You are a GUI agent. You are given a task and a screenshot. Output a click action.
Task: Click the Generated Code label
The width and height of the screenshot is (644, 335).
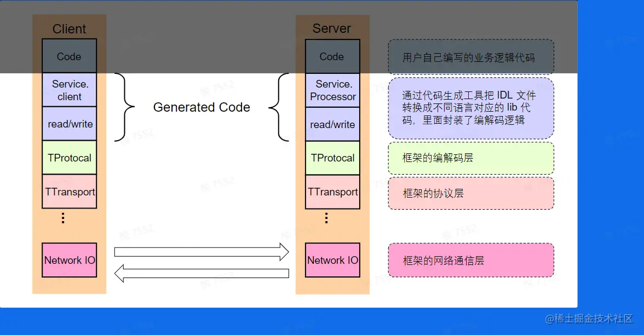(202, 107)
